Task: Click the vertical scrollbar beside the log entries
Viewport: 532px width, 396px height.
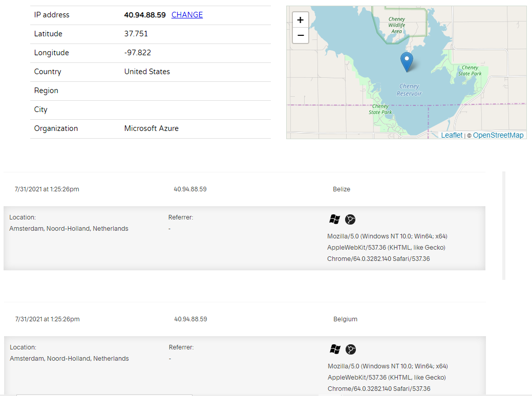Action: click(504, 226)
